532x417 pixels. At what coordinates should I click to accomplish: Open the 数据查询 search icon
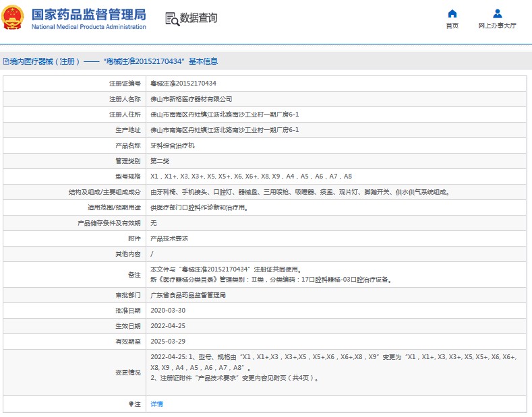click(x=172, y=19)
